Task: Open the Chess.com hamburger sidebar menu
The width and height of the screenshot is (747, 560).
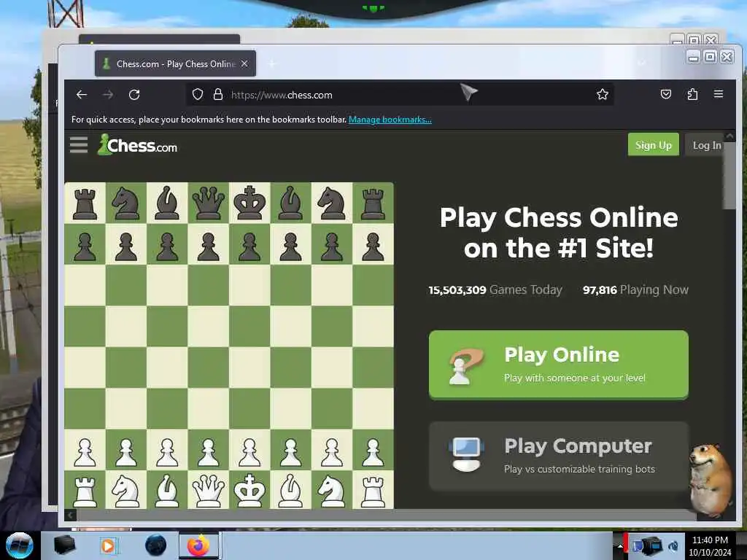Action: tap(79, 145)
